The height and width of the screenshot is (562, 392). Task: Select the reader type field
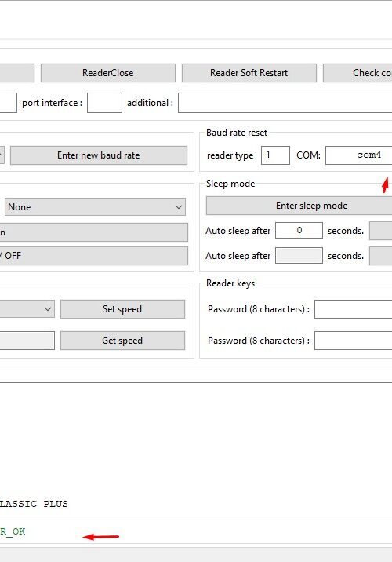click(275, 155)
